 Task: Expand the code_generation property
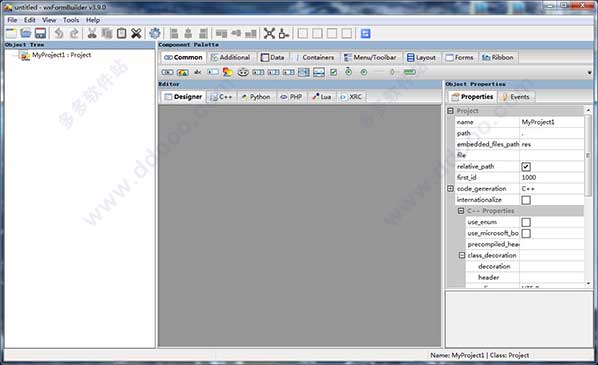click(450, 189)
